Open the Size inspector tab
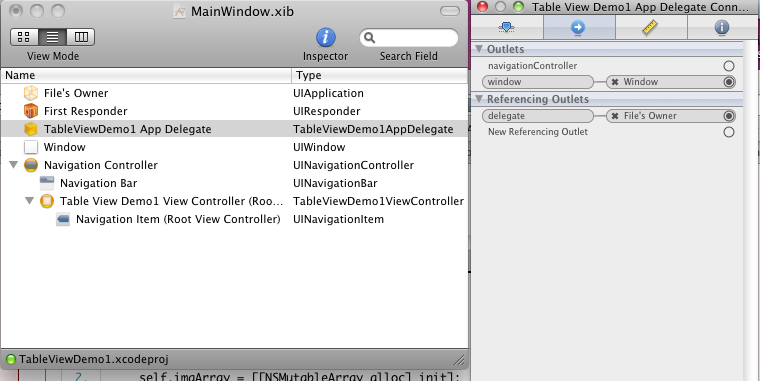The height and width of the screenshot is (381, 760). pyautogui.click(x=650, y=27)
